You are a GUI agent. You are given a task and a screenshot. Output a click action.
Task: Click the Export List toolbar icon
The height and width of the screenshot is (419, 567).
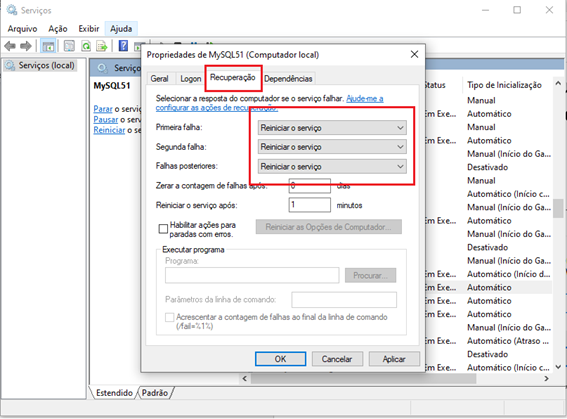tap(102, 46)
